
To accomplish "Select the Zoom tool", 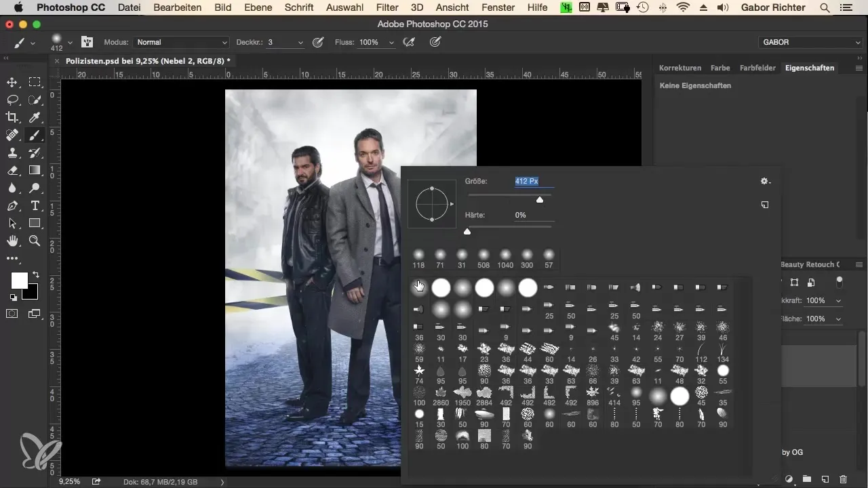I will click(x=35, y=241).
